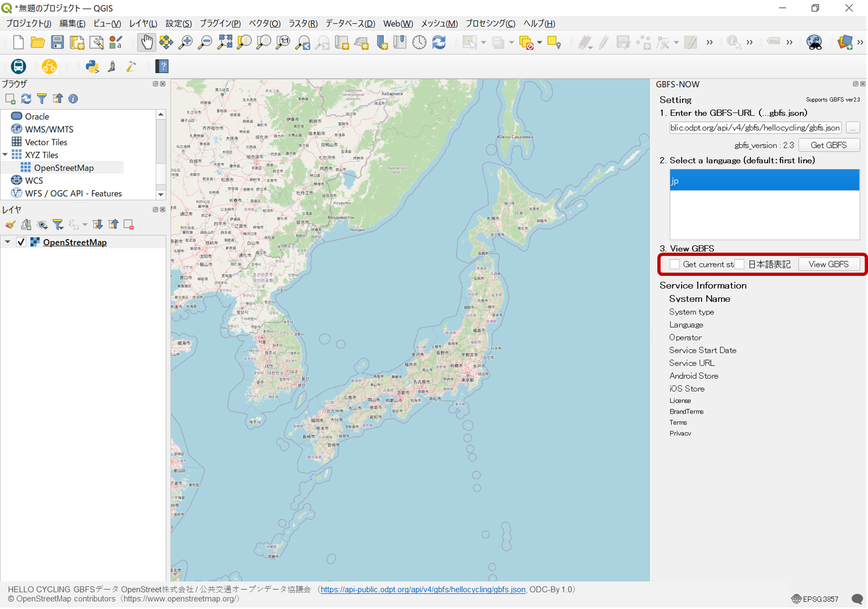Viewport: 868px width, 609px height.
Task: Click the Refresh map canvas icon
Action: click(x=439, y=42)
